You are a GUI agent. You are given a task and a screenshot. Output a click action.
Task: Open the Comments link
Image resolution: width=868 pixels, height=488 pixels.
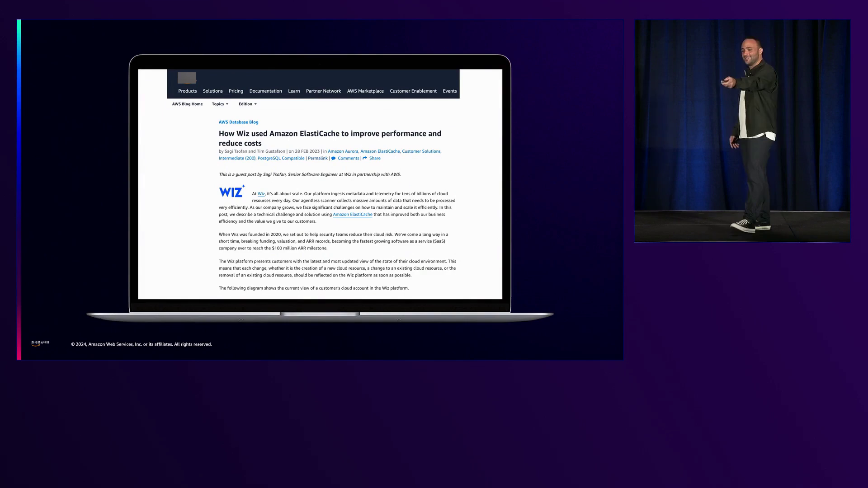coord(348,158)
